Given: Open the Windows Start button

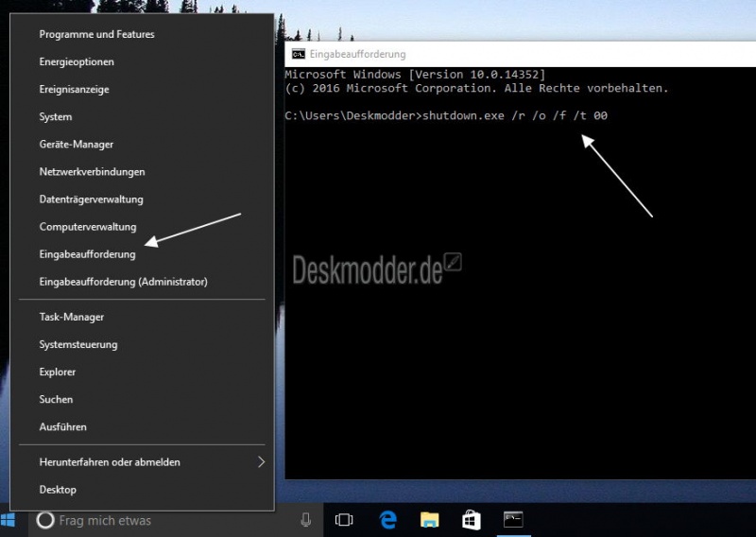Looking at the screenshot, I should click(x=9, y=520).
